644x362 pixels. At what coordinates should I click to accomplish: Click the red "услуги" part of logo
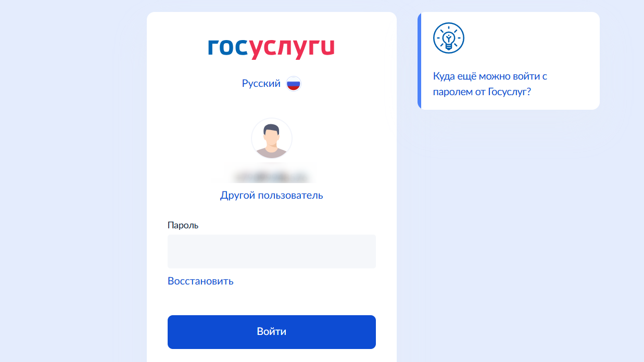[x=292, y=48]
